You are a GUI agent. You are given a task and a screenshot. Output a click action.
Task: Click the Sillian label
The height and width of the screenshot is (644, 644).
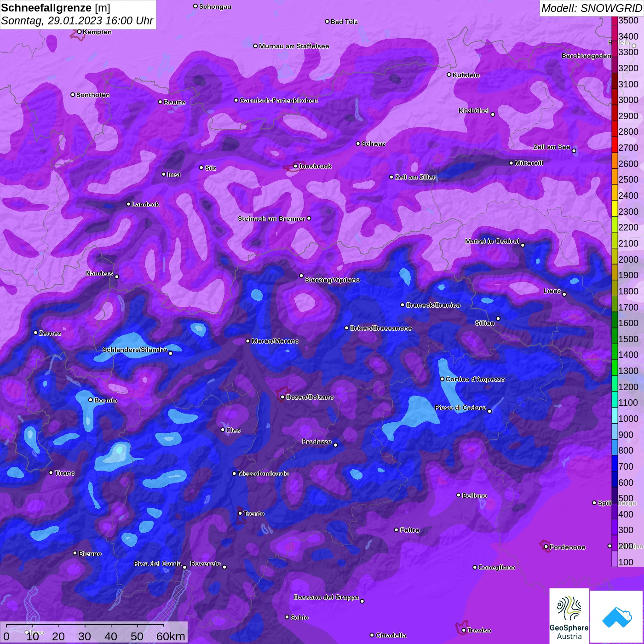[x=485, y=323]
